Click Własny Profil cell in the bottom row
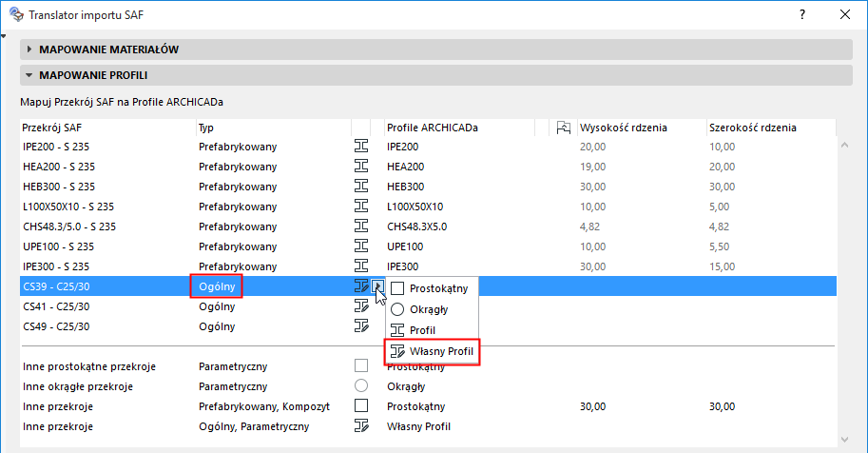 coord(418,426)
